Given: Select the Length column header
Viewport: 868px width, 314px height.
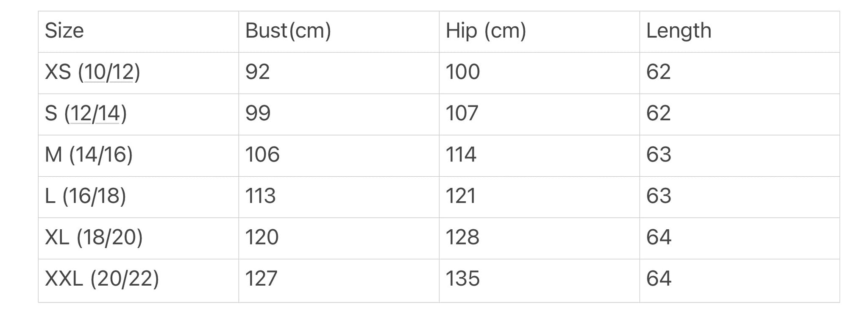Looking at the screenshot, I should (740, 32).
